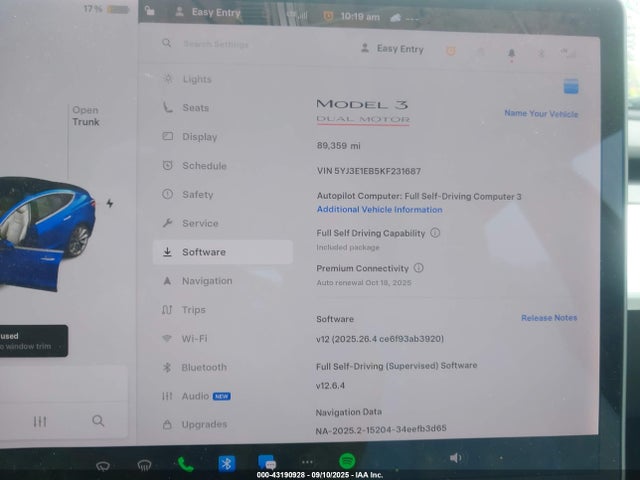640x480 pixels.
Task: Open the Audio settings menu
Action: pyautogui.click(x=196, y=396)
